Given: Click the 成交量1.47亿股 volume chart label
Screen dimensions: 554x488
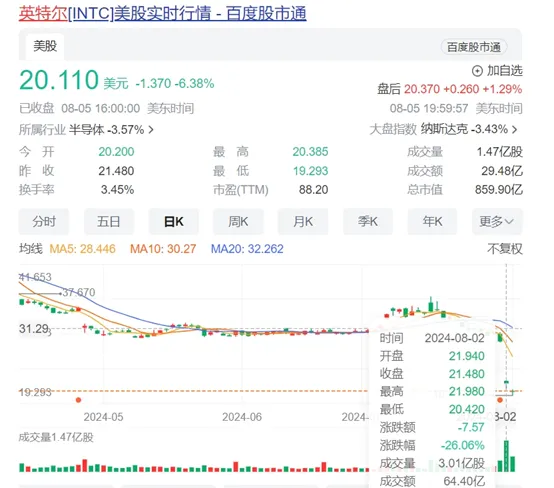Looking at the screenshot, I should [56, 437].
